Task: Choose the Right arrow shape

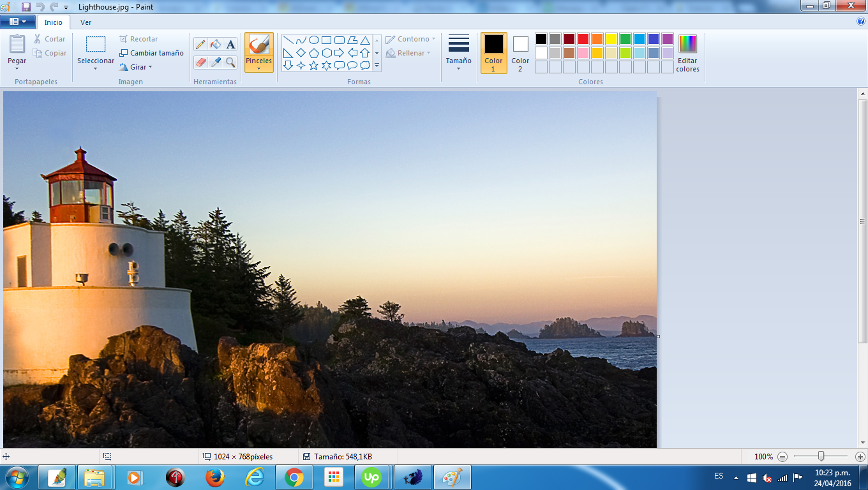Action: [340, 53]
